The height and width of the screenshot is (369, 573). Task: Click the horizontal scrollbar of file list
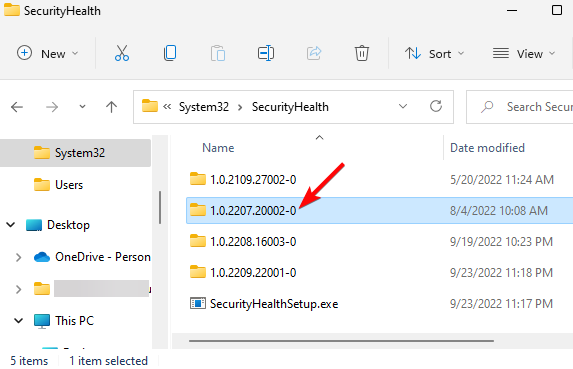coord(341,341)
